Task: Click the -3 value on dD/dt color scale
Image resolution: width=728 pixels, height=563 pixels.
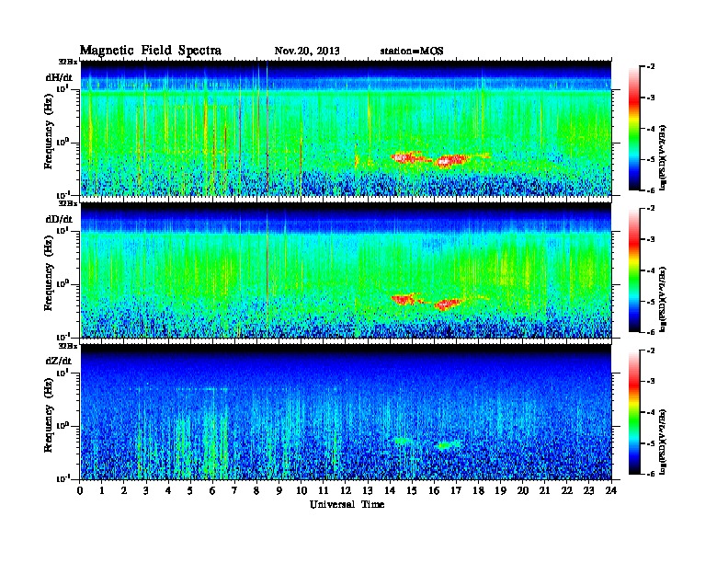Action: (651, 239)
